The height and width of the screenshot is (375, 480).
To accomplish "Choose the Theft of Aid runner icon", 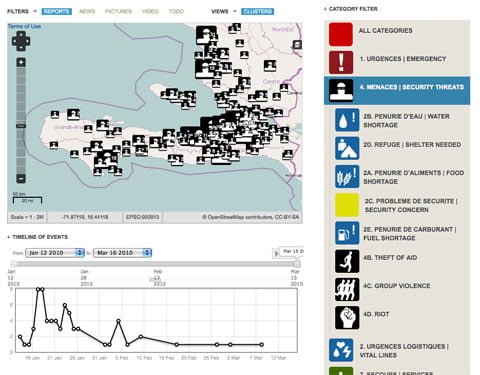I will 347,261.
